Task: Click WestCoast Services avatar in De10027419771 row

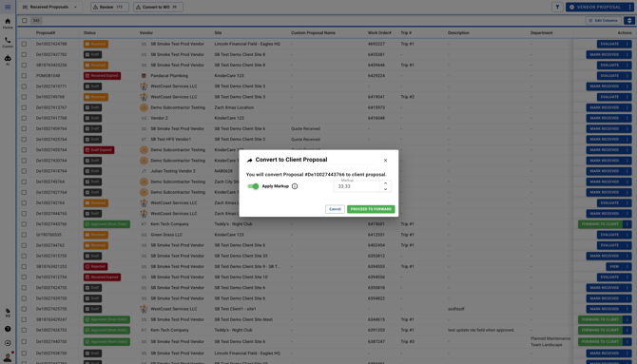Action: pos(144,86)
